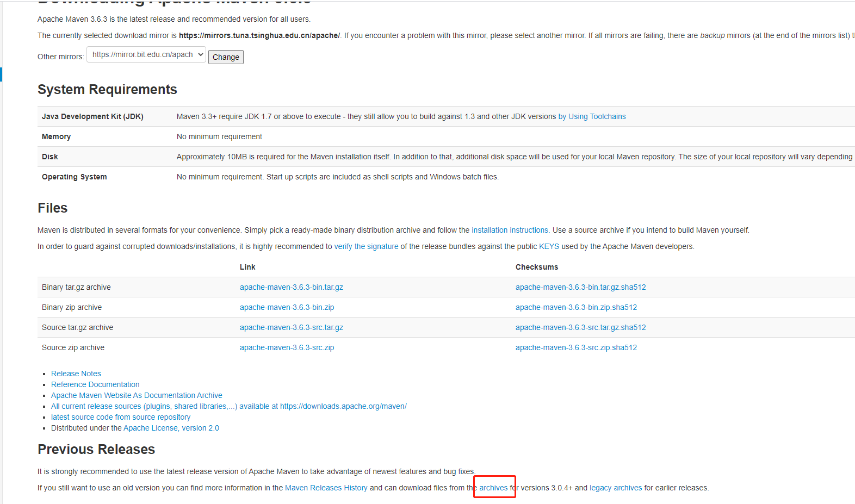Click the Change mirror button
The width and height of the screenshot is (855, 504).
tap(226, 57)
